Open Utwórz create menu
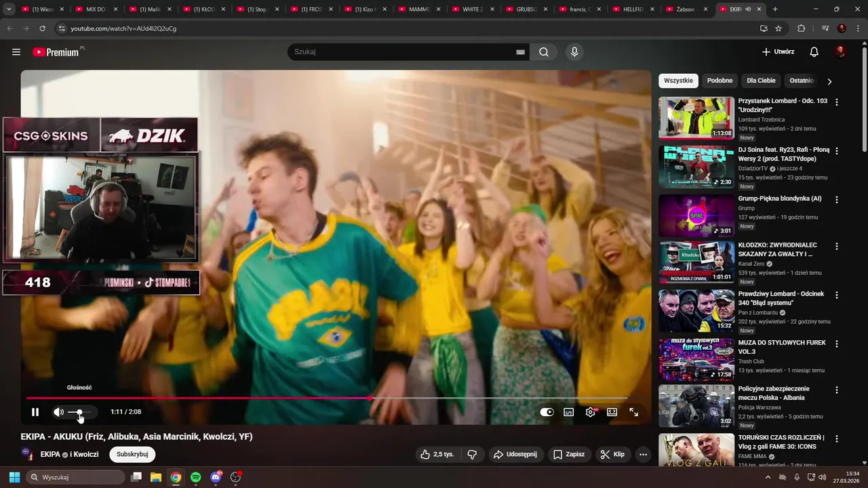The image size is (868, 488). tap(778, 52)
